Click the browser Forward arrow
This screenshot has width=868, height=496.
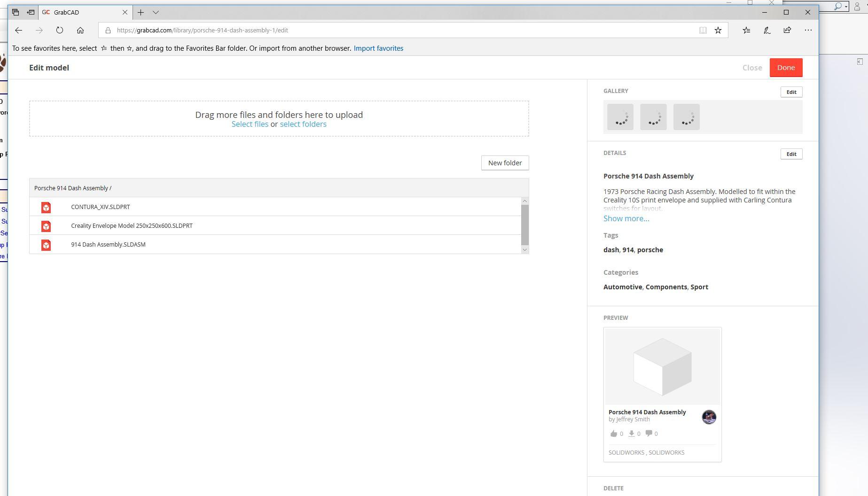(x=39, y=30)
